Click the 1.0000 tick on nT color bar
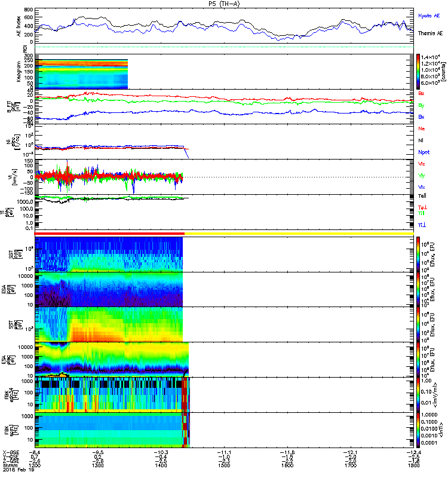Image resolution: width=448 pixels, height=478 pixels. click(429, 415)
